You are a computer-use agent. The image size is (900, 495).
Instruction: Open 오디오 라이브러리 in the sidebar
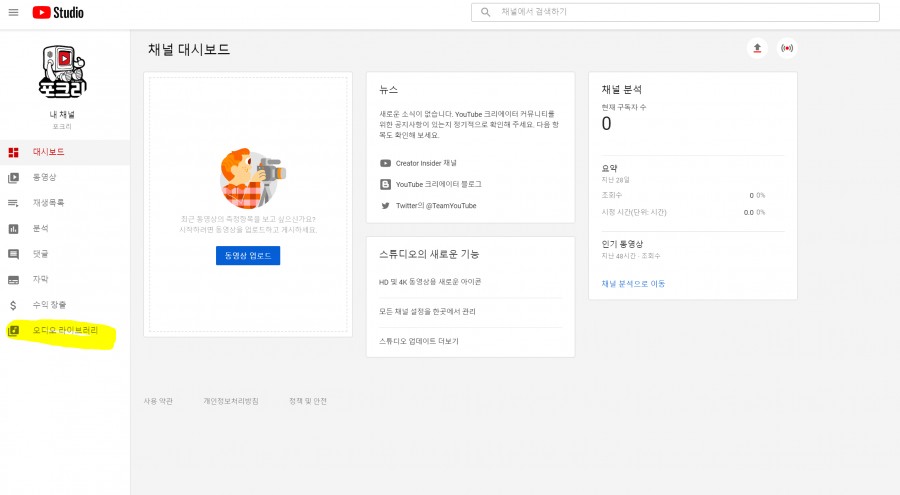coord(65,330)
